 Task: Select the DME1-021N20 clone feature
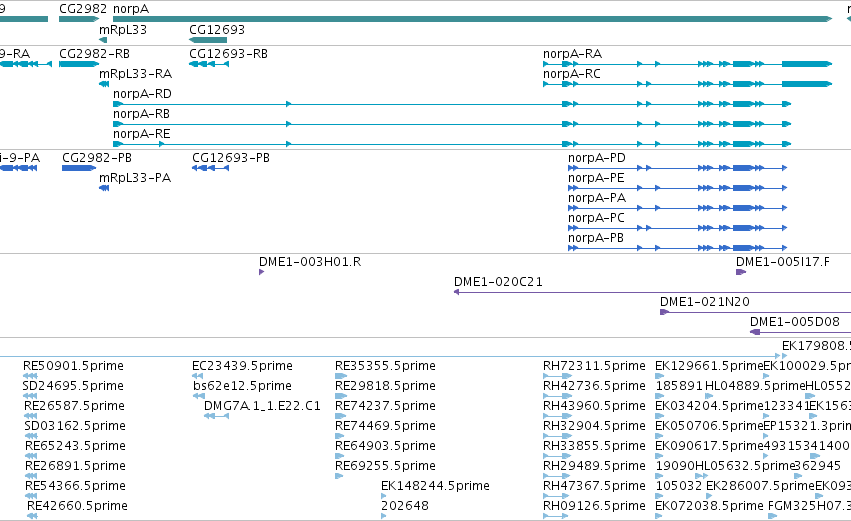point(755,312)
